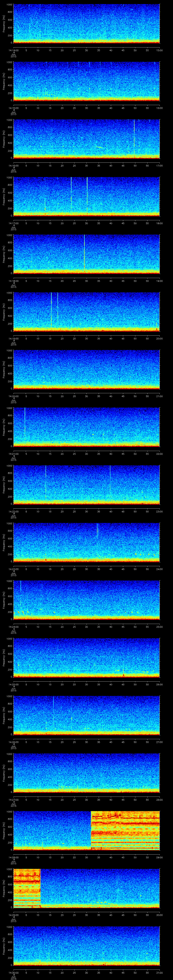Open the spectrogram panel starting at 14:19:00
173x980 pixels.
[86, 312]
